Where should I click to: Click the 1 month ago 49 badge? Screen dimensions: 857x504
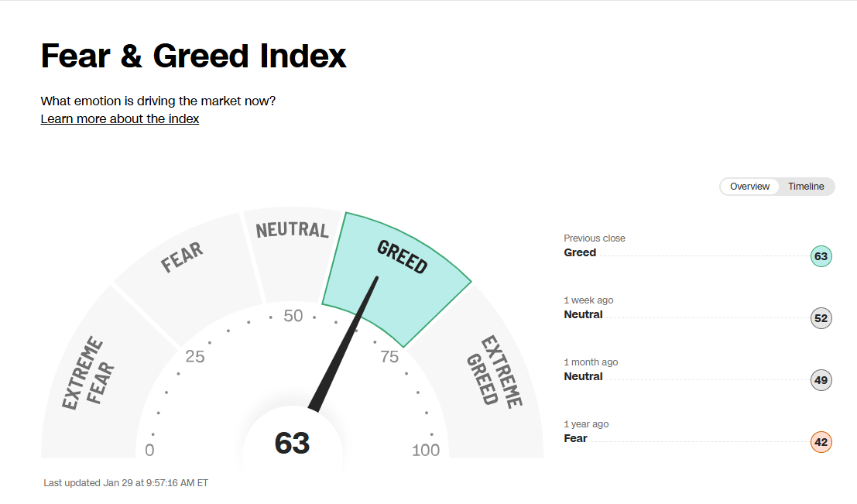[x=821, y=380]
